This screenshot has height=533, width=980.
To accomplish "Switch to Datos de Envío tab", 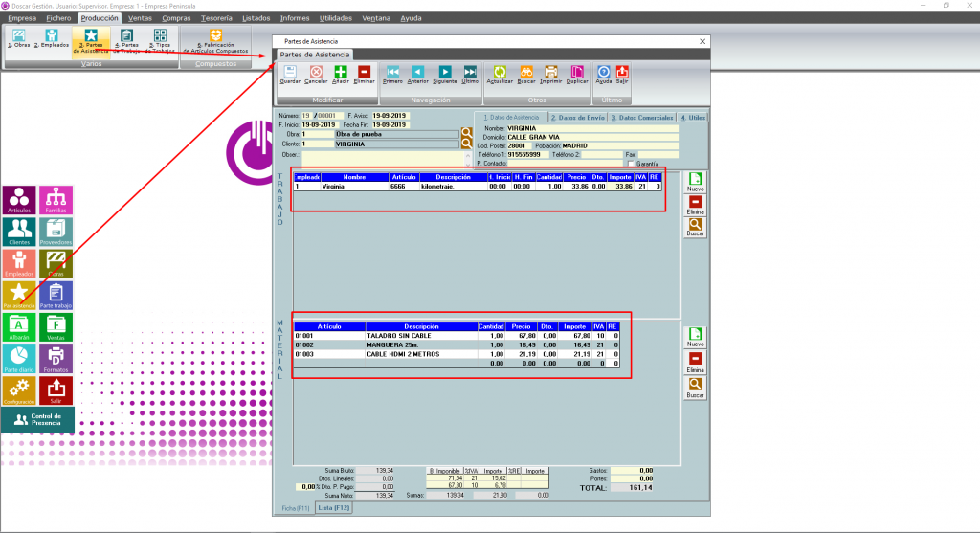I will 577,118.
